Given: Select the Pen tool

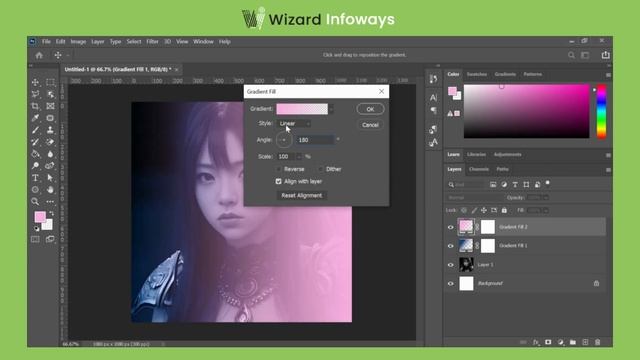Looking at the screenshot, I should click(x=50, y=166).
